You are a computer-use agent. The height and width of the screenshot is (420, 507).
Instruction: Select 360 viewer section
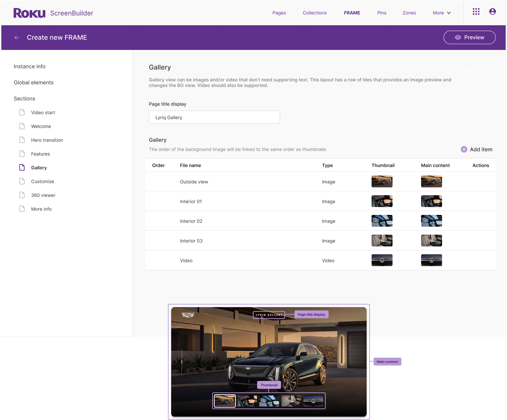point(43,195)
